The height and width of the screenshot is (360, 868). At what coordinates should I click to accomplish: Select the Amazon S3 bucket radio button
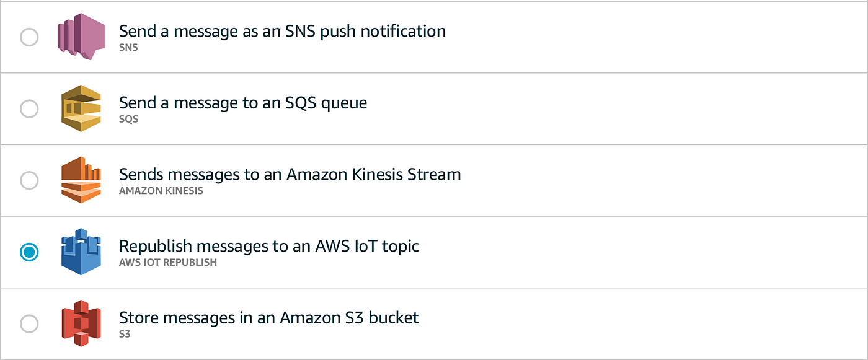[x=29, y=323]
